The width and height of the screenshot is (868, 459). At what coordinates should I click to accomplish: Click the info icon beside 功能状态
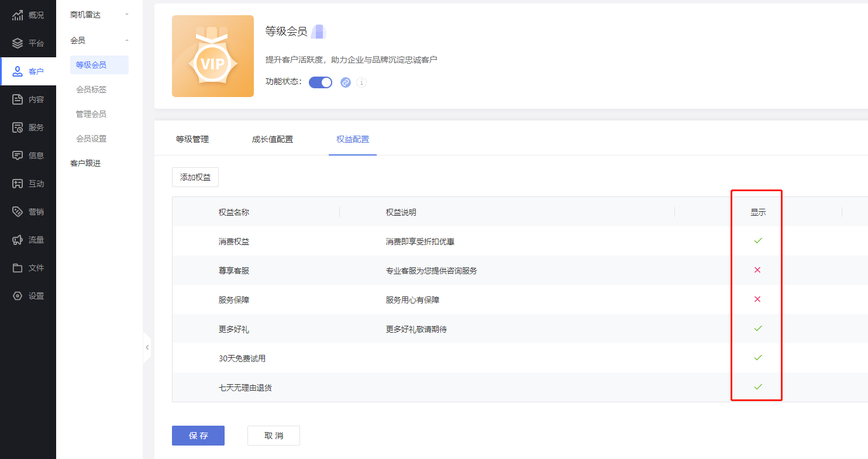[361, 82]
